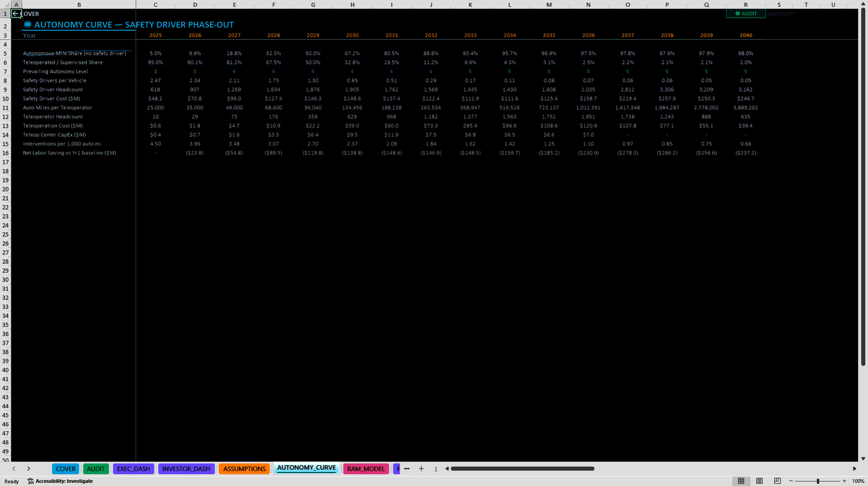This screenshot has width=868, height=486.
Task: Switch to Page Break Preview
Action: pyautogui.click(x=778, y=481)
